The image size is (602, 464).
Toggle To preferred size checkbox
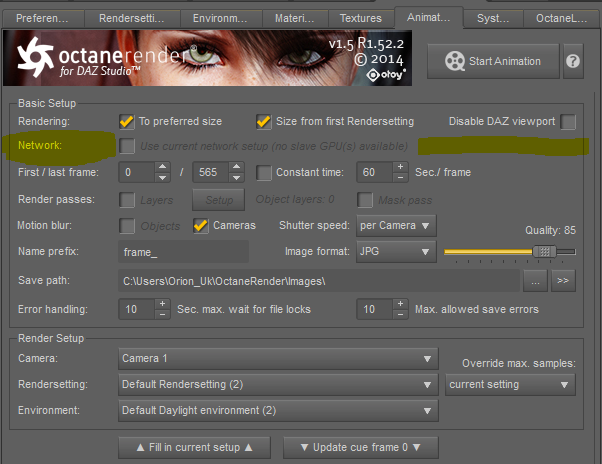click(x=127, y=122)
